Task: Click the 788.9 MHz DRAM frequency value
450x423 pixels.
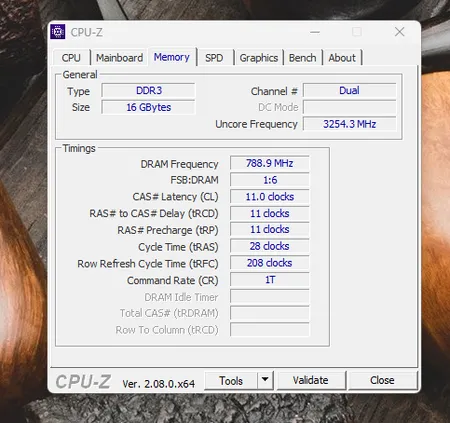Action: point(270,163)
